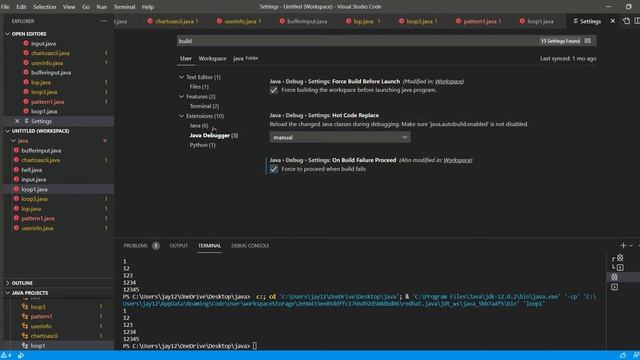Click the filter settings icon in the search bar
This screenshot has width=640, height=360.
pyautogui.click(x=588, y=41)
